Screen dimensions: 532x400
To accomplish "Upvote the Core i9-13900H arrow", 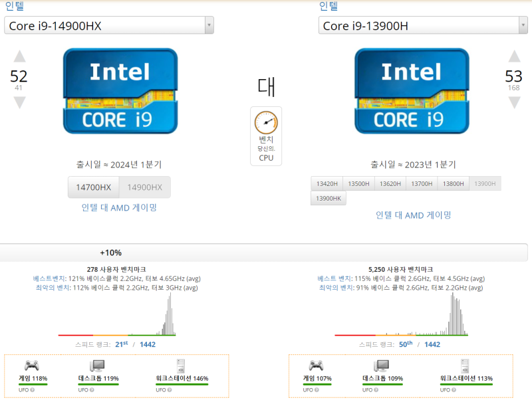I will (514, 56).
